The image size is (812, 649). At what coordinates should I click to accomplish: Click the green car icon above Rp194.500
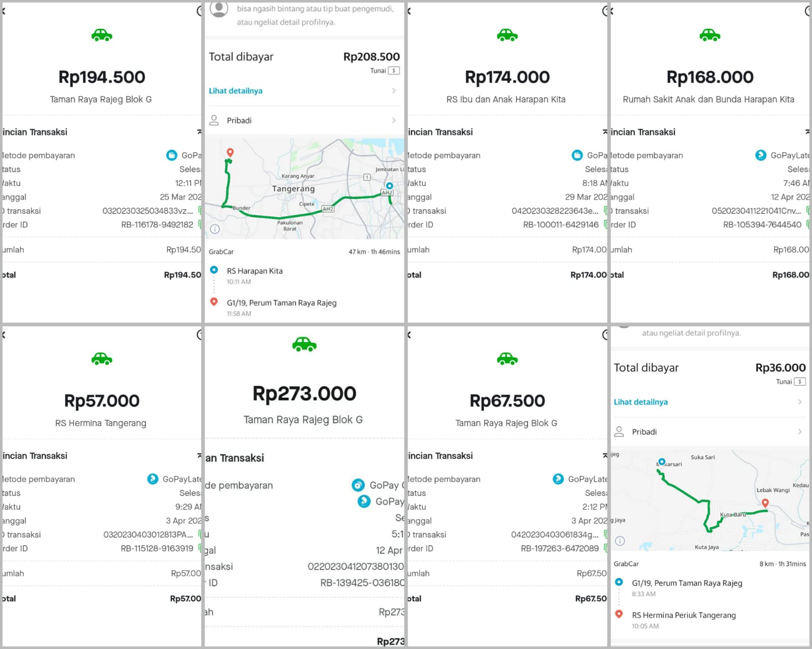(101, 35)
